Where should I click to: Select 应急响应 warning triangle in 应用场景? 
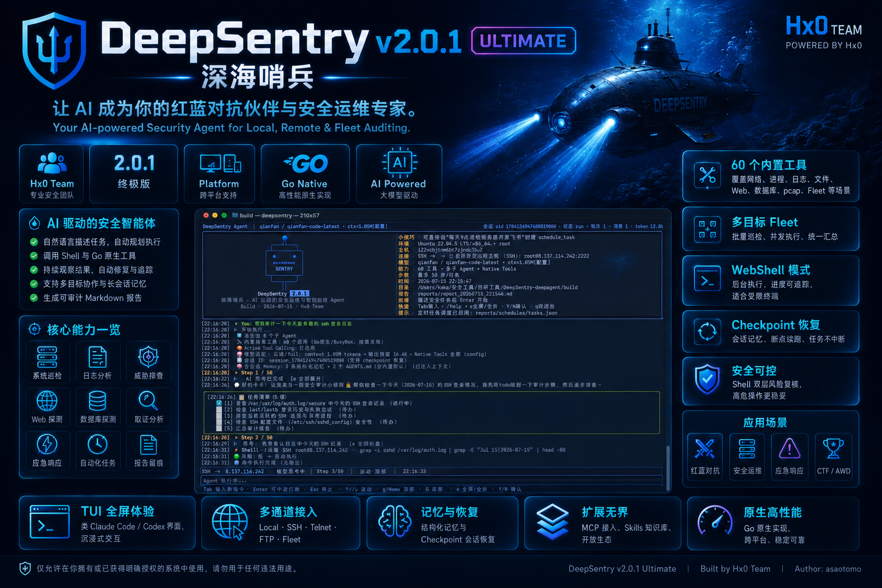790,448
